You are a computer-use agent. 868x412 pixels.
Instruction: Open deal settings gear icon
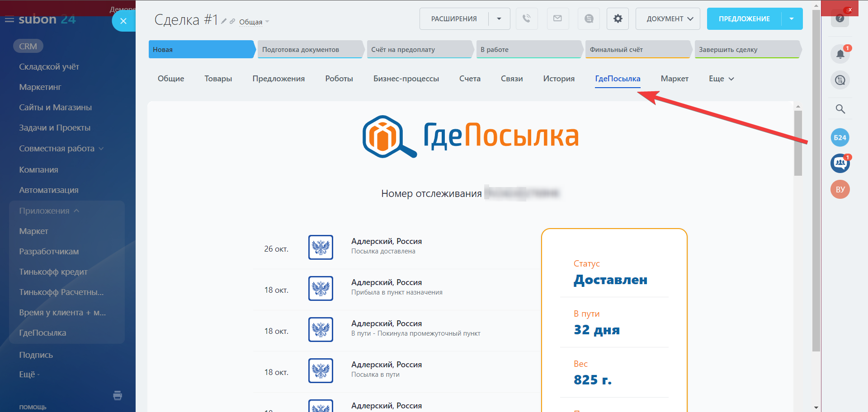618,19
